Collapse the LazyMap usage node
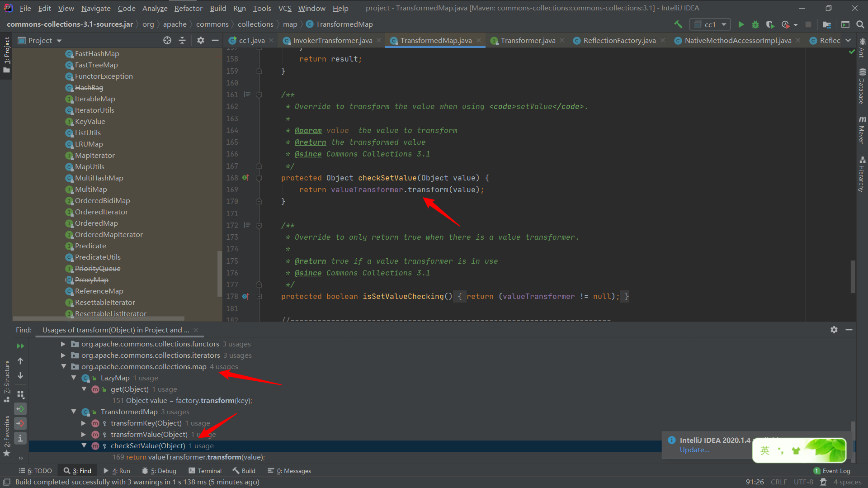This screenshot has width=868, height=488. pos(74,378)
